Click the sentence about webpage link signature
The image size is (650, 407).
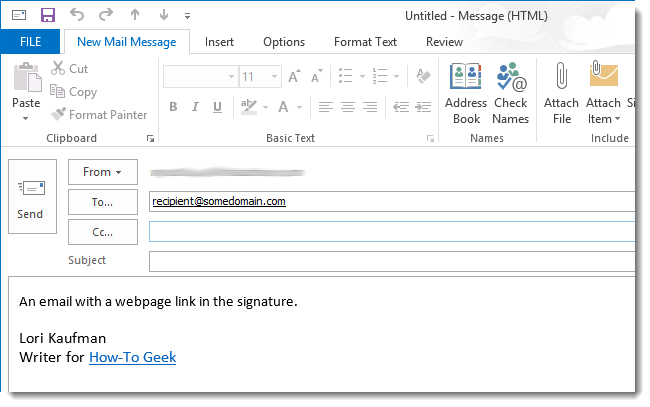coord(158,301)
